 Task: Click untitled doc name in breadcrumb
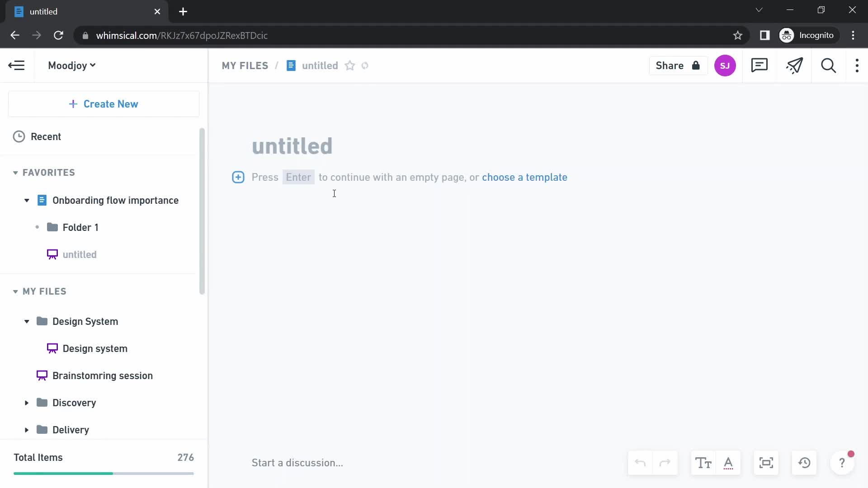(320, 66)
